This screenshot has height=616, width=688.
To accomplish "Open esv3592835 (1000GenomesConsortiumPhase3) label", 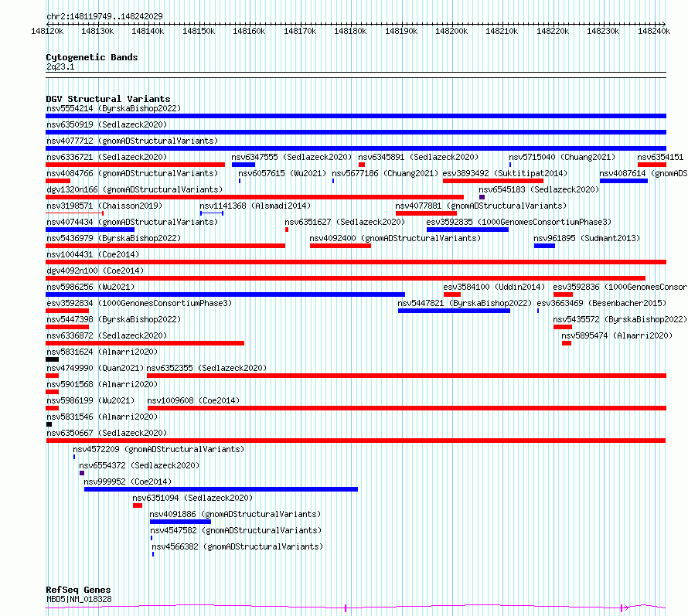I will click(519, 222).
